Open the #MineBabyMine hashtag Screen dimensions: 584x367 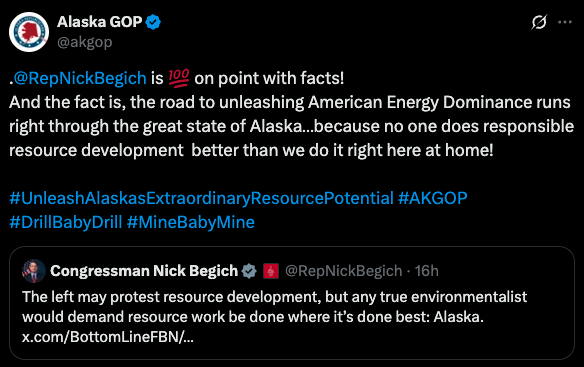[191, 222]
